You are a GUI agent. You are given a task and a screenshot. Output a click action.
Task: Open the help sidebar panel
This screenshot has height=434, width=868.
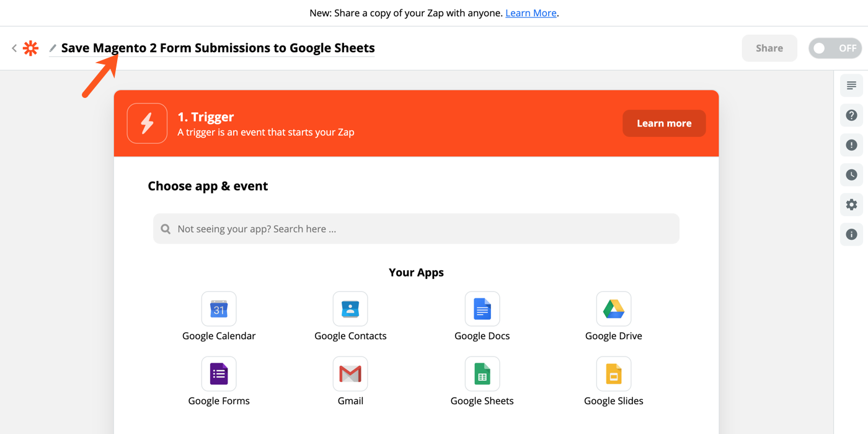click(851, 115)
